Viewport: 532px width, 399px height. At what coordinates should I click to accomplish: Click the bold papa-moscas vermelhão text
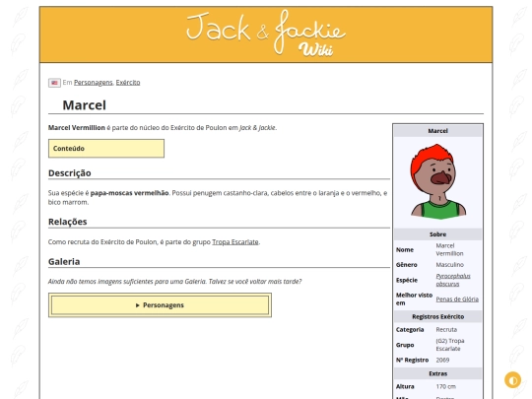[129, 193]
